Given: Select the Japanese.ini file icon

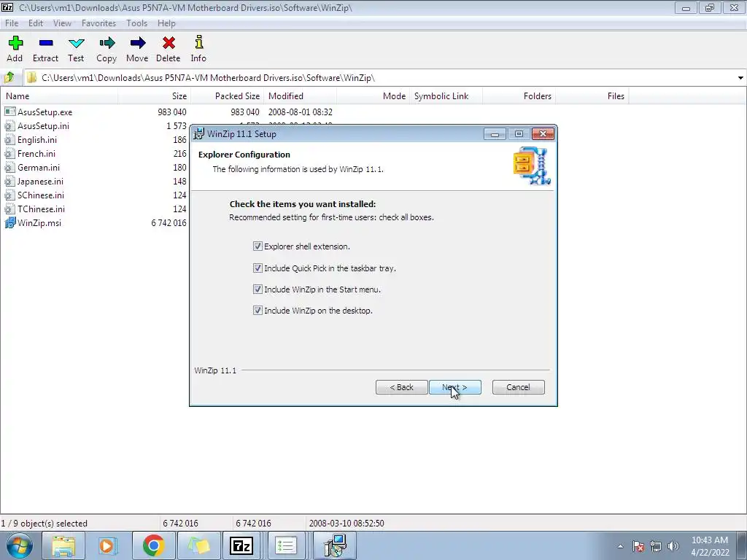Looking at the screenshot, I should [x=10, y=181].
